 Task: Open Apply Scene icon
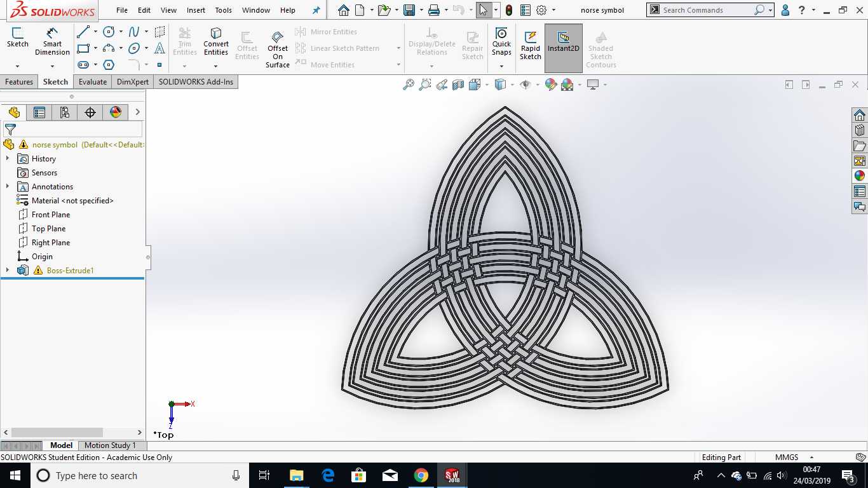click(567, 85)
